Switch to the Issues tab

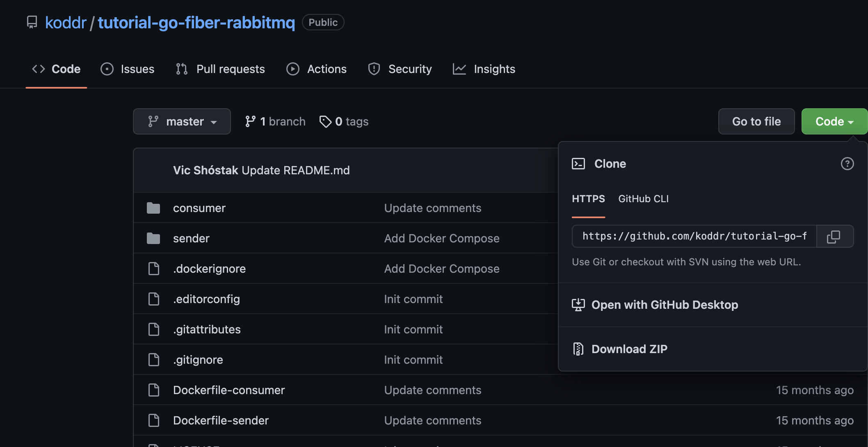pos(128,69)
